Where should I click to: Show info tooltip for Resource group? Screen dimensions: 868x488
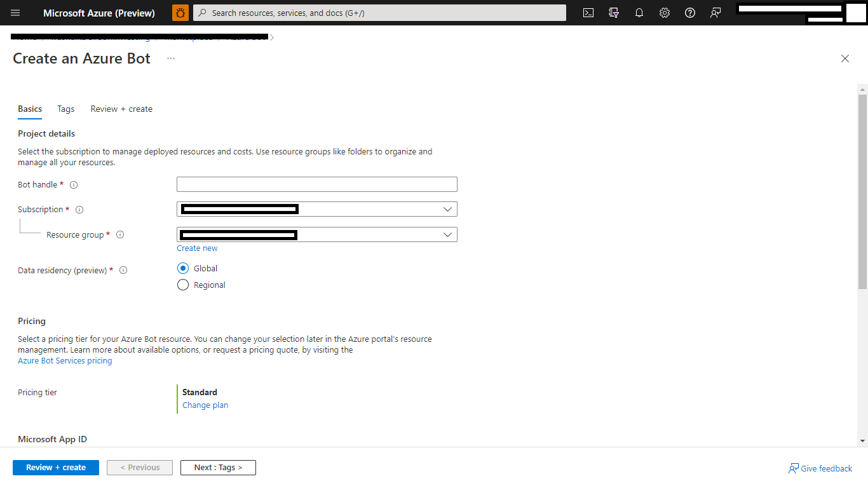pyautogui.click(x=120, y=234)
